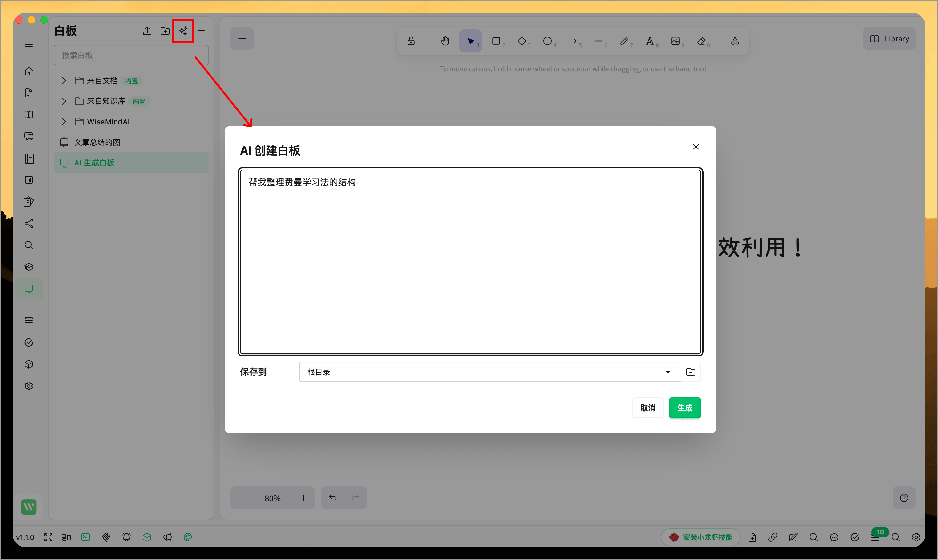
Task: Click new folder icon beside save dropdown
Action: (691, 372)
